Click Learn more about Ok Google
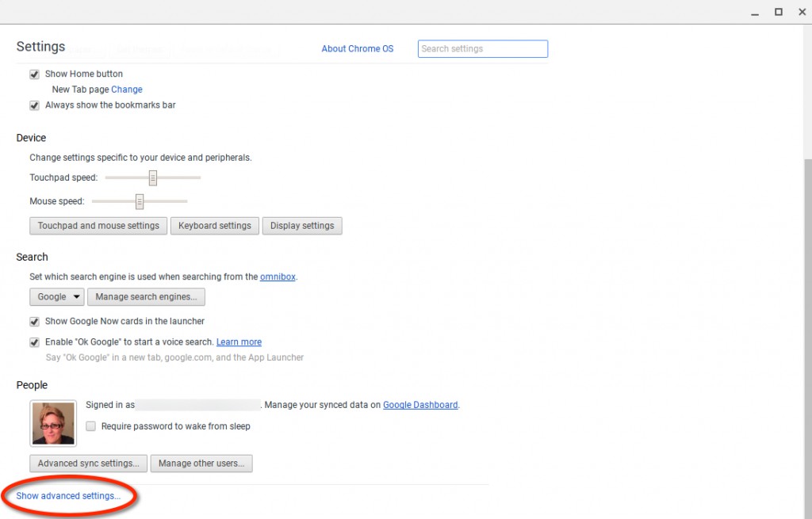Viewport: 812px width, 519px height. (x=239, y=342)
